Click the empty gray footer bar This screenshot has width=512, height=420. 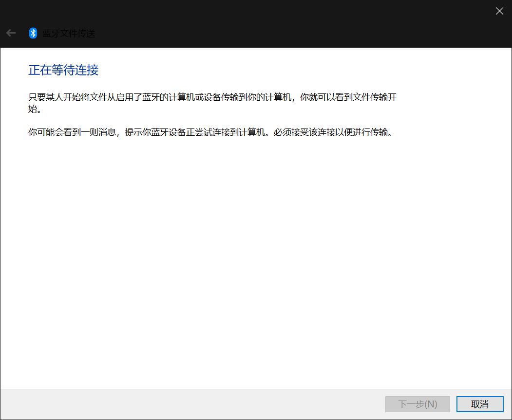(x=195, y=404)
